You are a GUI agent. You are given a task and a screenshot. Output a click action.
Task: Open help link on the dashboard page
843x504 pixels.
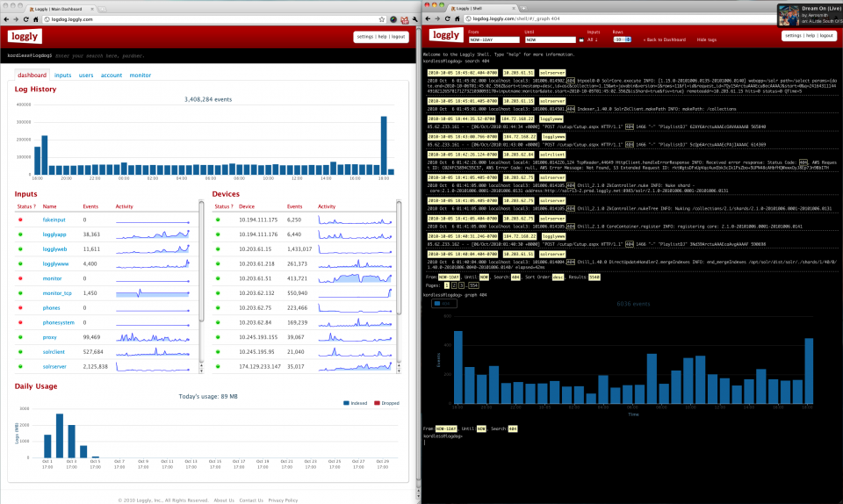[x=382, y=37]
